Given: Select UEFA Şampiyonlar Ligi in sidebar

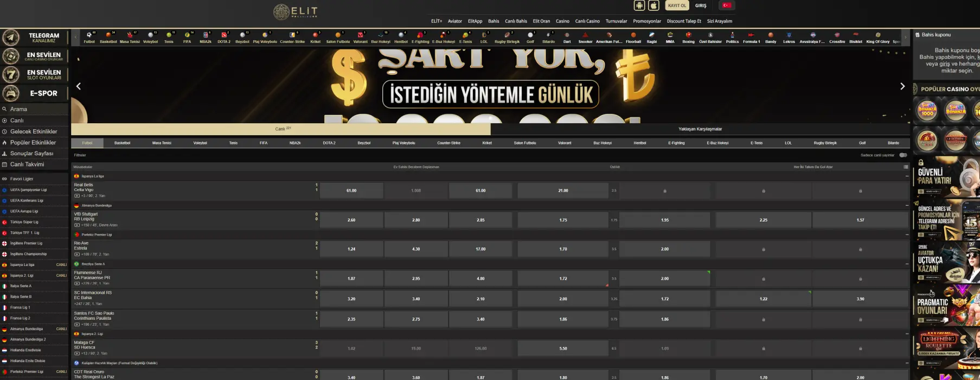Looking at the screenshot, I should coord(35,190).
